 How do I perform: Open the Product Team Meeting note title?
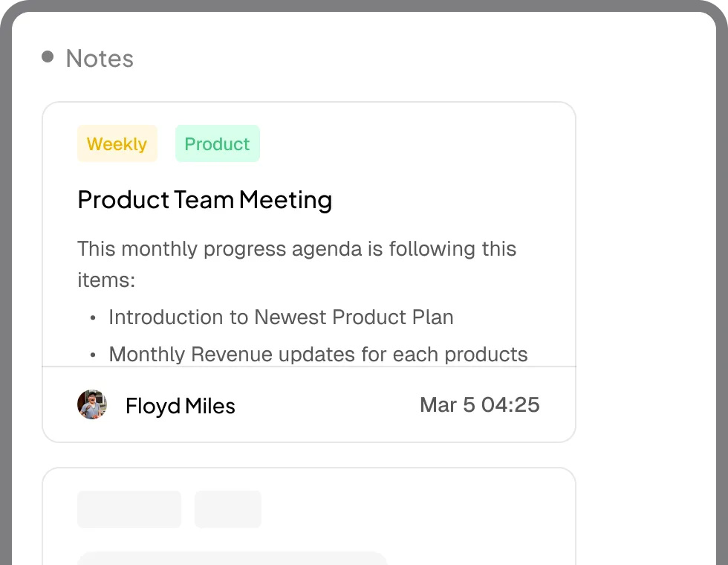click(205, 200)
